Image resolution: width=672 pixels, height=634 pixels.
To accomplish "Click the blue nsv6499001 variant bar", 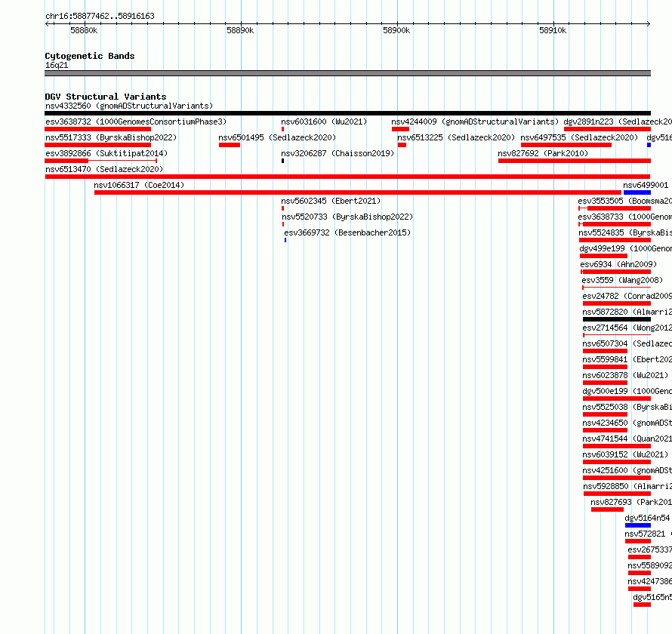I will (637, 192).
